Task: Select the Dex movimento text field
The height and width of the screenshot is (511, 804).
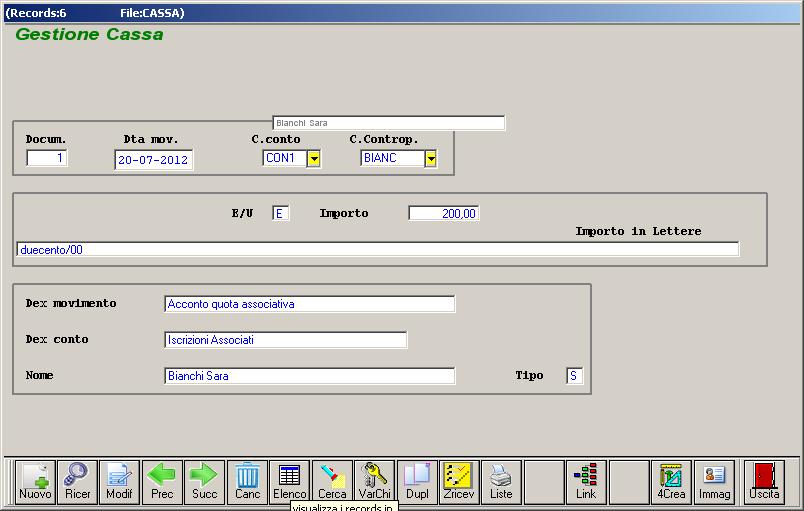Action: (309, 304)
